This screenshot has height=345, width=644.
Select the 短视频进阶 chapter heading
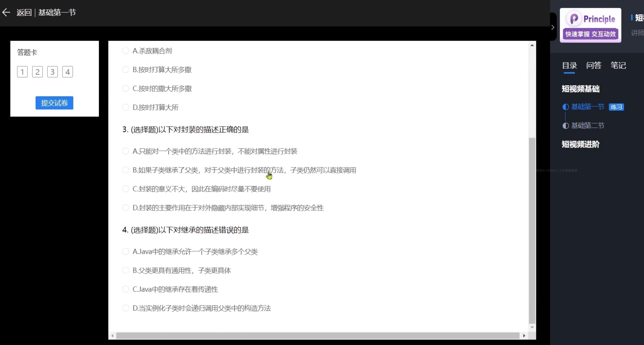point(580,144)
